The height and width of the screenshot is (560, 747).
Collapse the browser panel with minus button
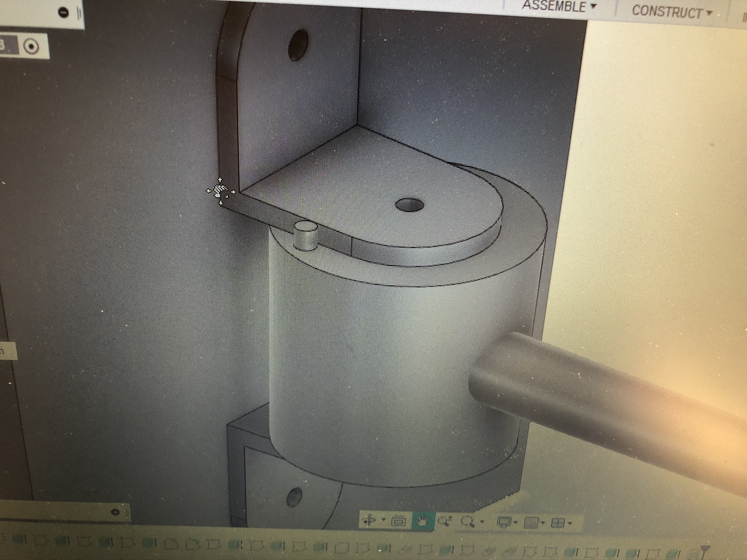coord(64,12)
